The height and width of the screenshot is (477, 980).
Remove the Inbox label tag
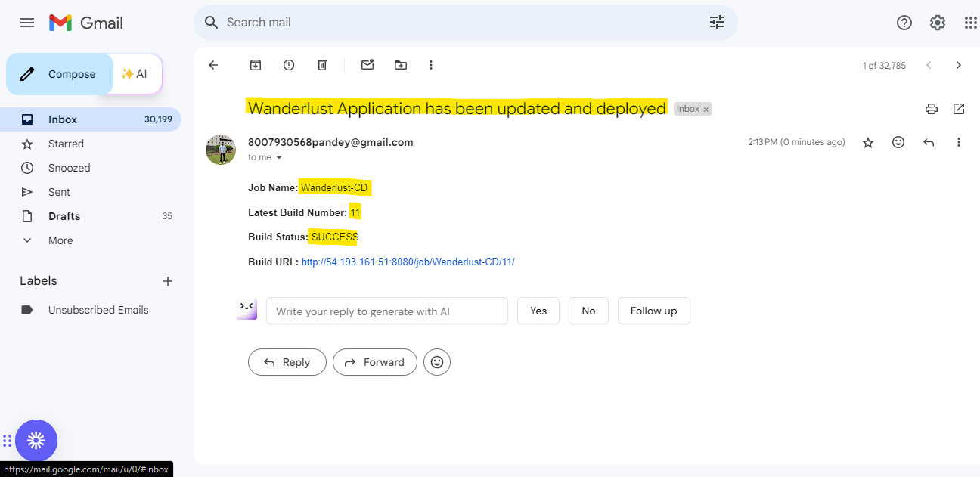(x=706, y=110)
